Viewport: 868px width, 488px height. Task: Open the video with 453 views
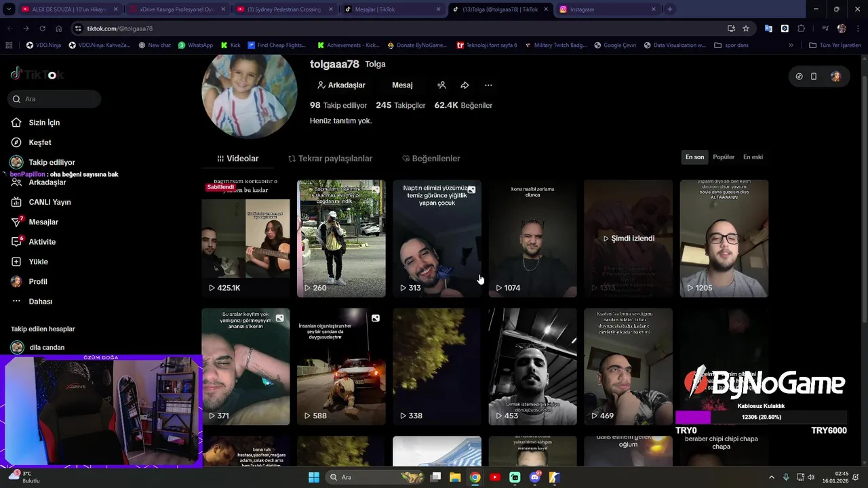click(532, 367)
